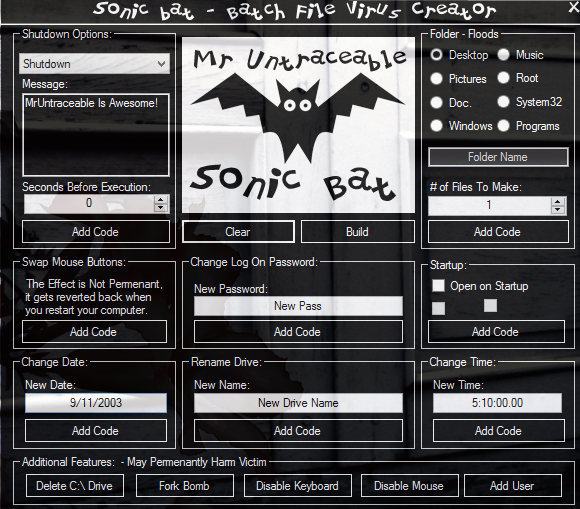Image resolution: width=580 pixels, height=509 pixels.
Task: Click the New Time field showing 5:10:00.00
Action: pos(498,403)
